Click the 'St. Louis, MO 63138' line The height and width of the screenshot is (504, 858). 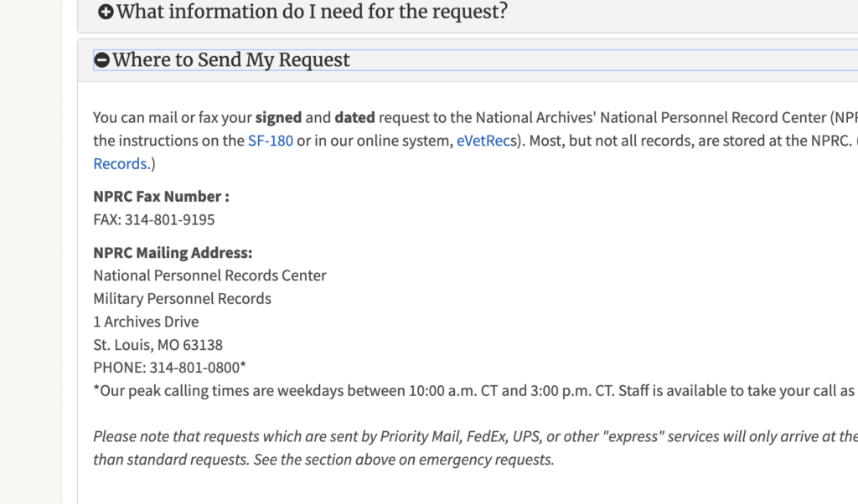[158, 345]
